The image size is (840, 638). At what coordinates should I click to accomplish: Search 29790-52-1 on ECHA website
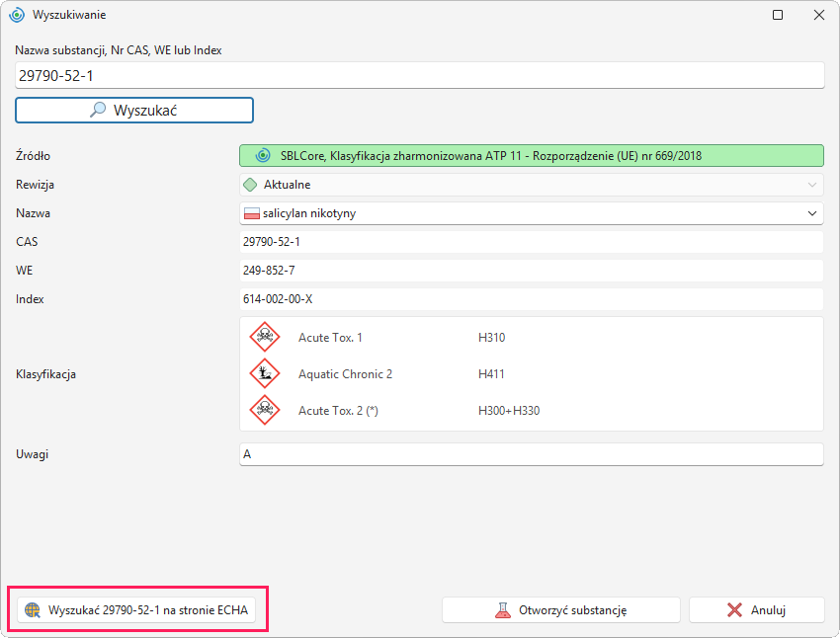[x=136, y=610]
